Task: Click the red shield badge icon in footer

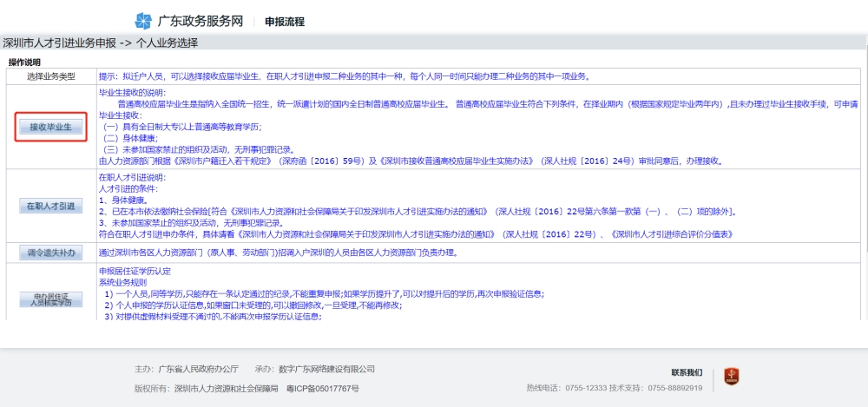Action: click(x=732, y=377)
